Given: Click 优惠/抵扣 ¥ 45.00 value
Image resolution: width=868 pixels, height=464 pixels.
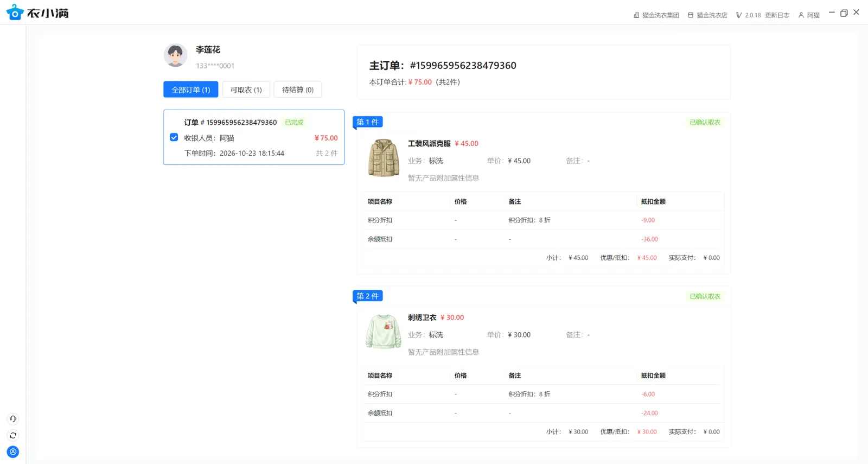Looking at the screenshot, I should pos(647,258).
